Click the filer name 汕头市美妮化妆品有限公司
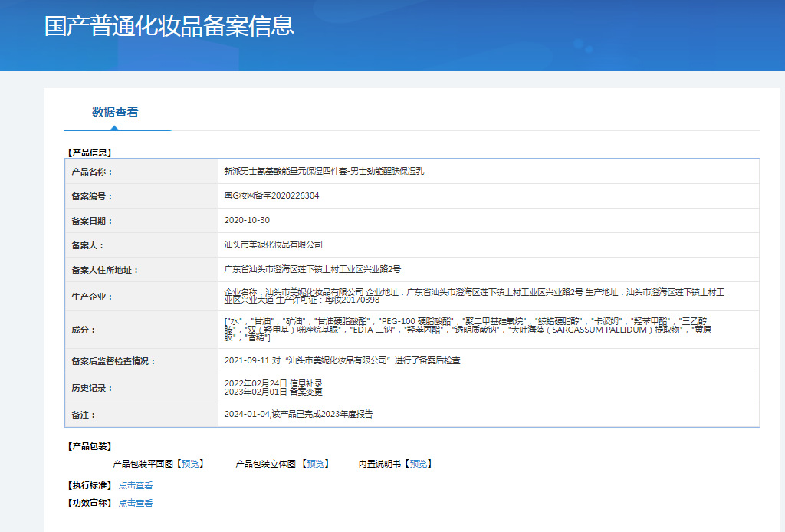Screen dimensions: 785x532 [x=273, y=245]
